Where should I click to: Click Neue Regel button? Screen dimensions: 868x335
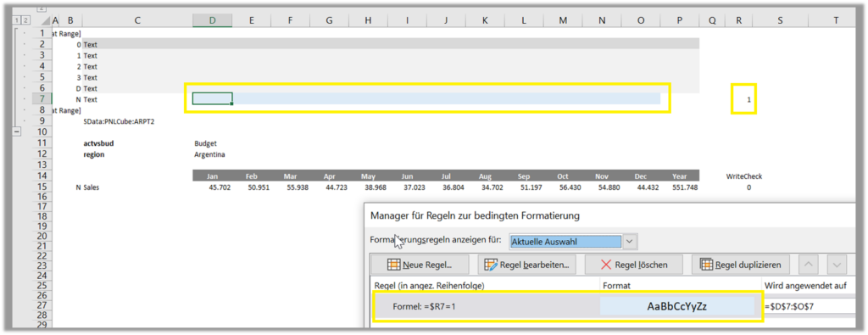coord(420,265)
